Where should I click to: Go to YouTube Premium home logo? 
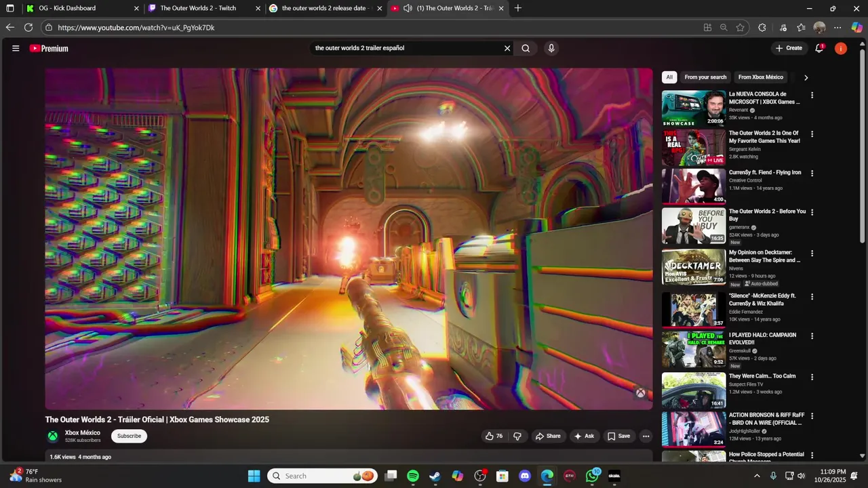coord(49,48)
